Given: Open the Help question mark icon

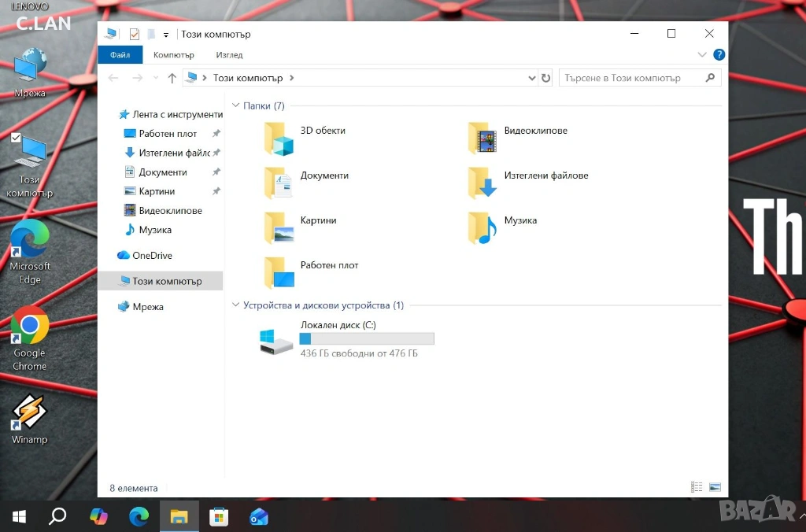Looking at the screenshot, I should [x=719, y=55].
